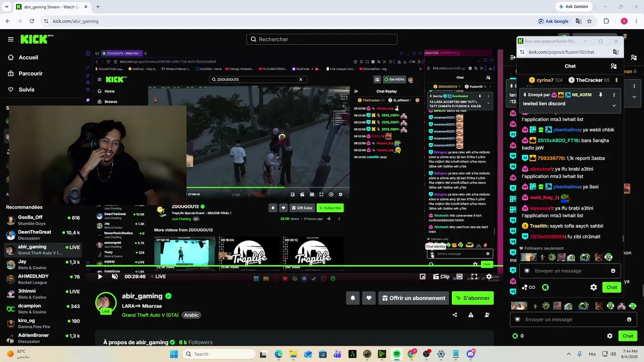Follow abir_gaming with the heart button

[369, 298]
